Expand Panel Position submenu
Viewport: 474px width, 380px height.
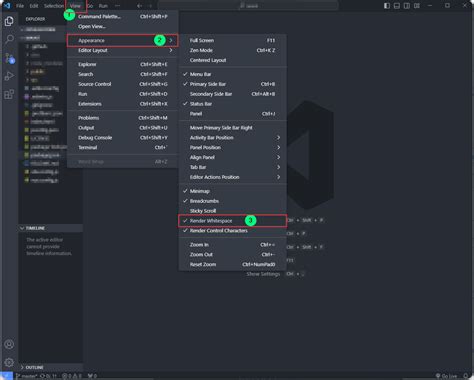point(232,147)
